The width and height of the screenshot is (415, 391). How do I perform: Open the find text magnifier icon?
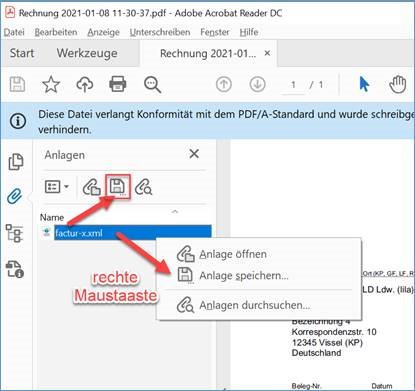(x=152, y=85)
